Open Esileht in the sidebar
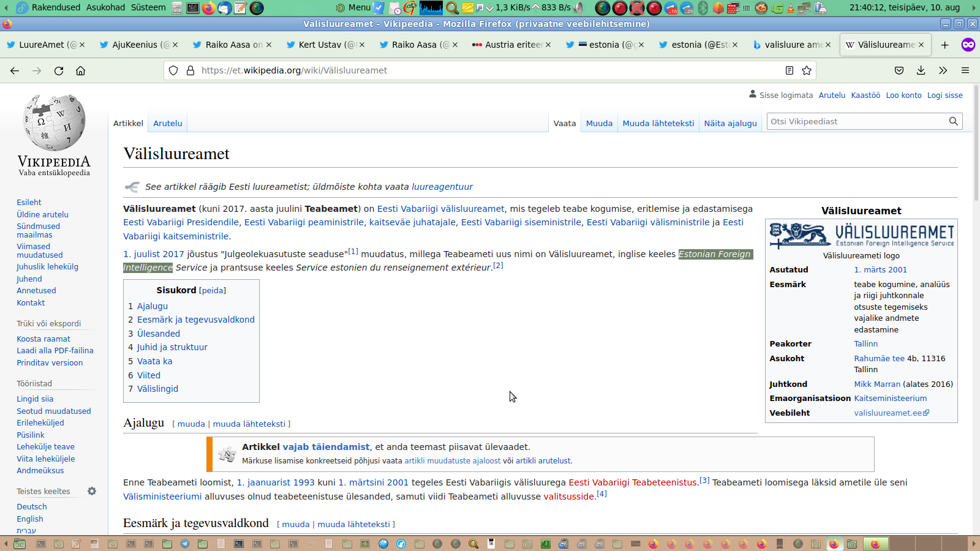The height and width of the screenshot is (551, 980). tap(29, 202)
